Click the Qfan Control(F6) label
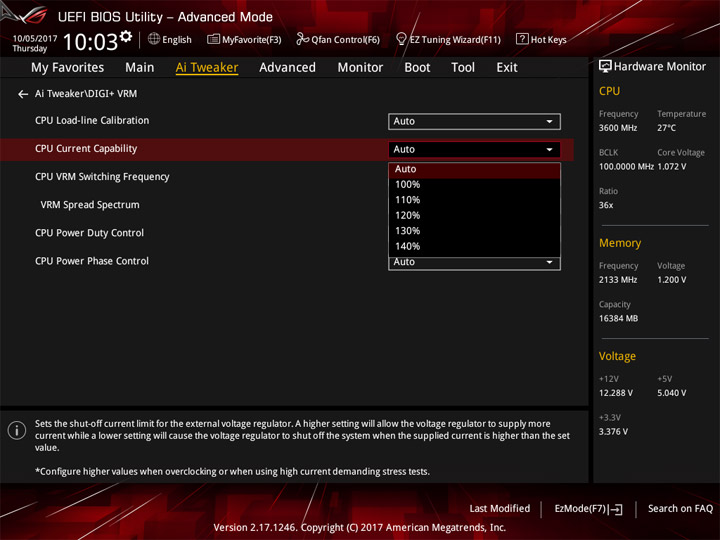Viewport: 720px width, 540px height. pos(345,40)
